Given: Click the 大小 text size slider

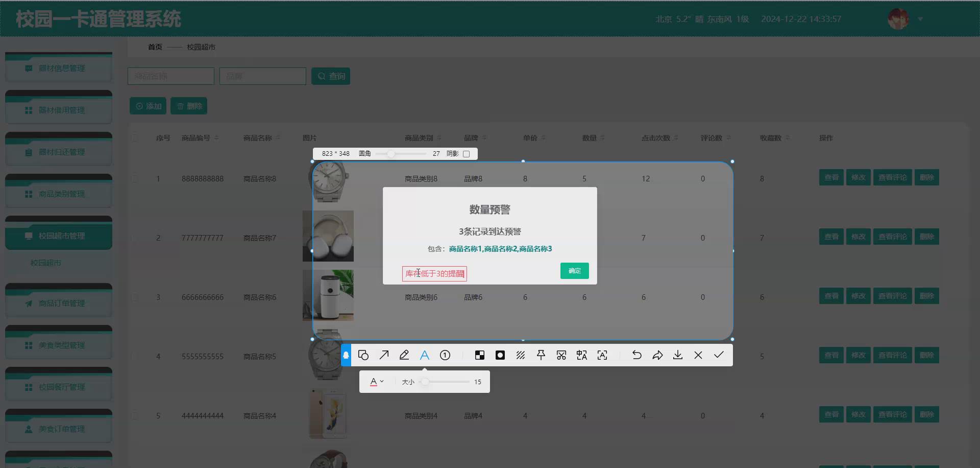Looking at the screenshot, I should 444,382.
